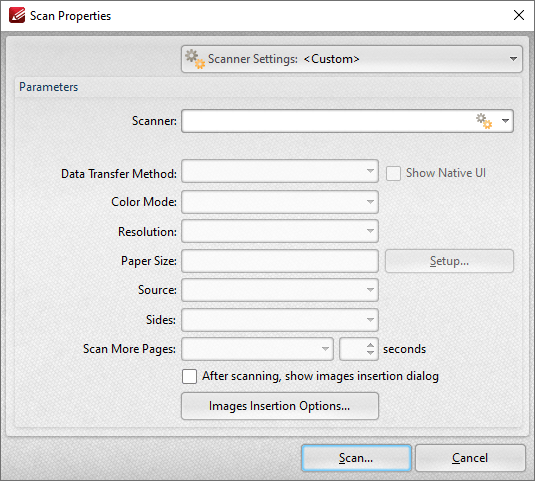Click the Parameters group label
Image resolution: width=535 pixels, height=481 pixels.
[x=48, y=87]
